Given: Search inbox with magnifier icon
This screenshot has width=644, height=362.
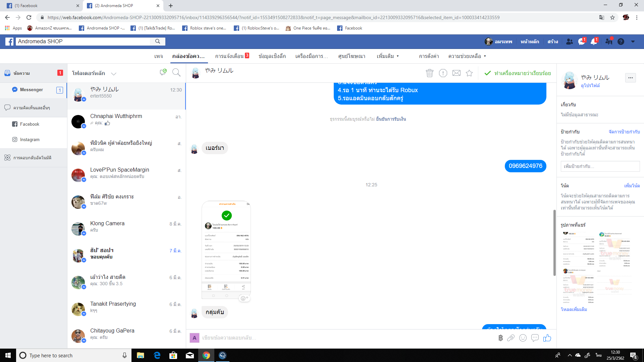Looking at the screenshot, I should pos(176,72).
